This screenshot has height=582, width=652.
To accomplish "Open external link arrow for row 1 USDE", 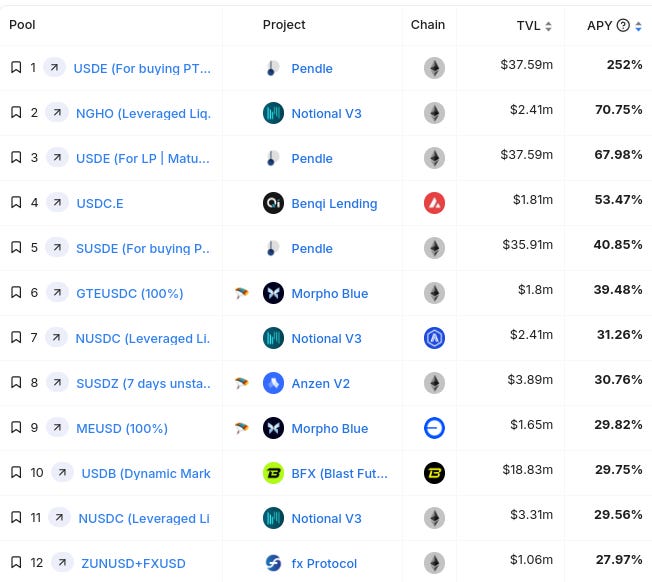I will [x=54, y=67].
